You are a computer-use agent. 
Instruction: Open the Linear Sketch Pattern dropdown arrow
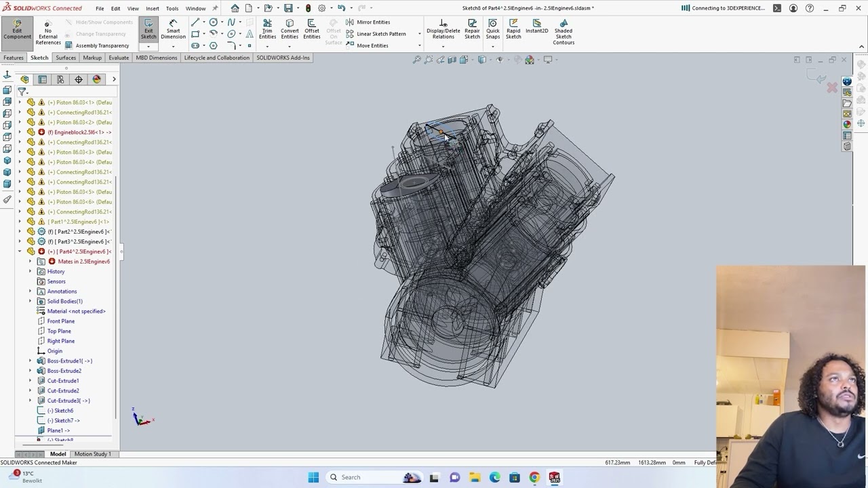coord(419,34)
